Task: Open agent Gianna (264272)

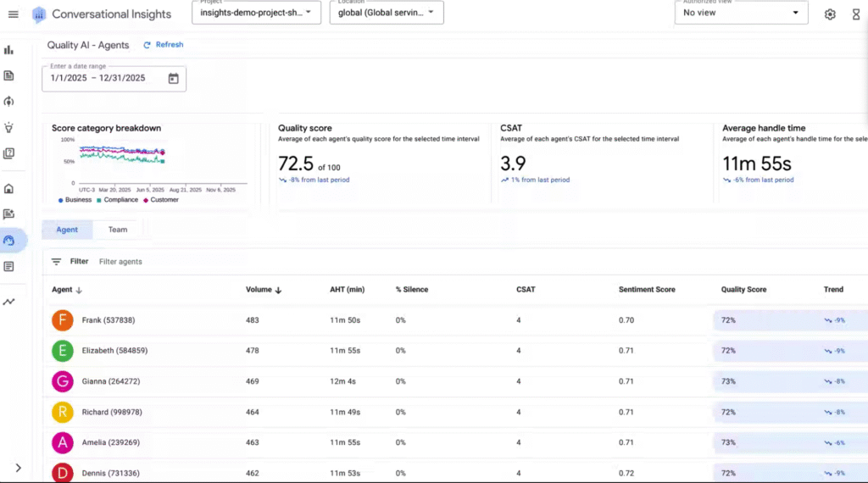Action: click(111, 382)
